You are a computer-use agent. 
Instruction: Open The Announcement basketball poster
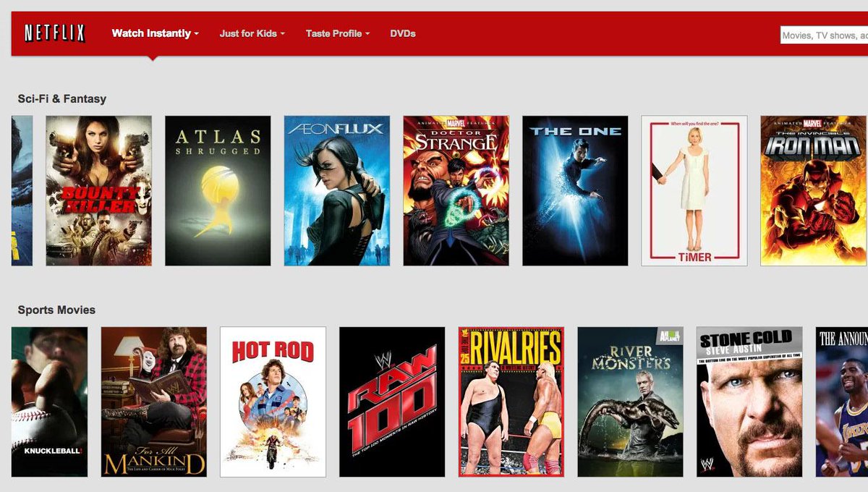click(x=842, y=402)
